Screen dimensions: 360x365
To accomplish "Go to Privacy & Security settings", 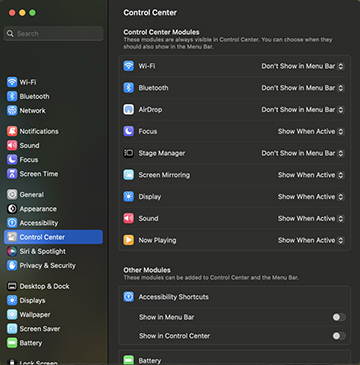I will pyautogui.click(x=53, y=266).
